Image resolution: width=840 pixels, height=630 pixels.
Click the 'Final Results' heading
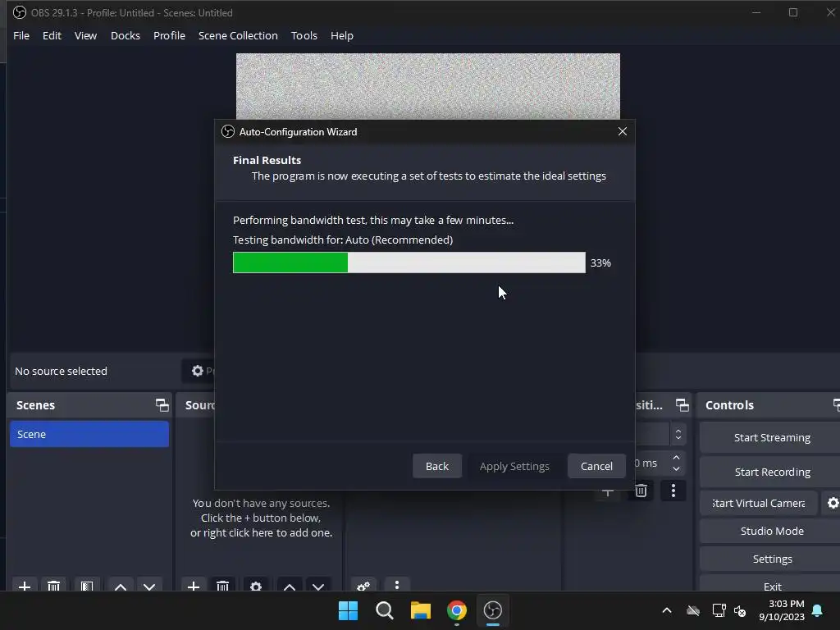pos(267,160)
